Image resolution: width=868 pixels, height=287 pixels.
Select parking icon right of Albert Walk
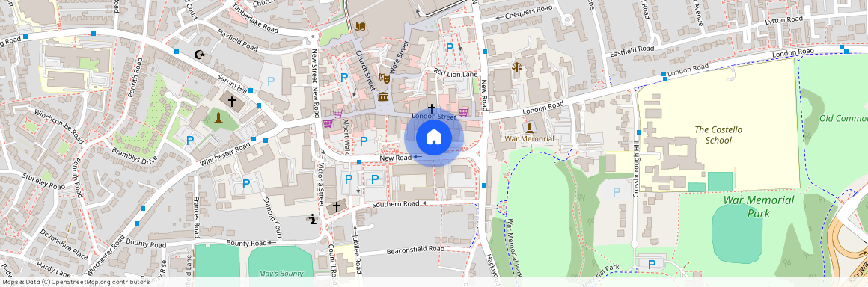click(364, 141)
